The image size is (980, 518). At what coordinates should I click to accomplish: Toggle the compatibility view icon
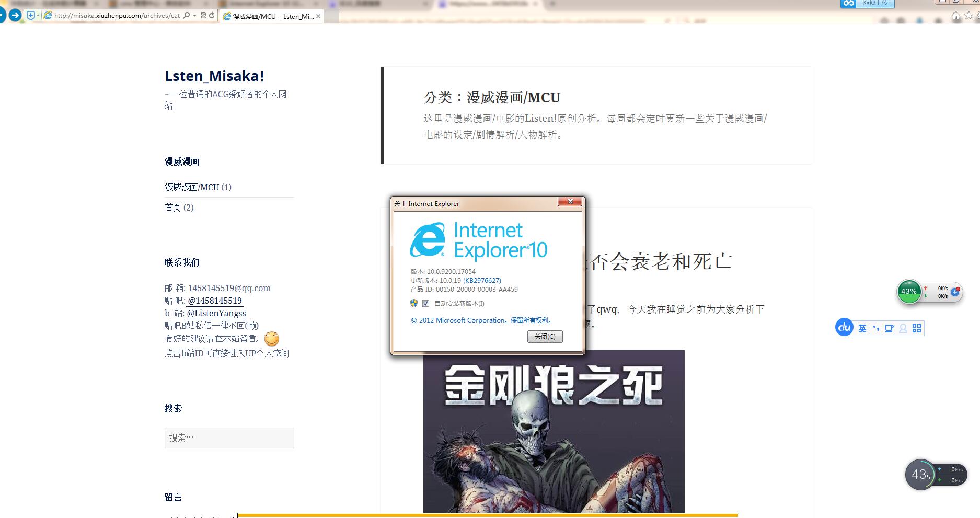203,16
